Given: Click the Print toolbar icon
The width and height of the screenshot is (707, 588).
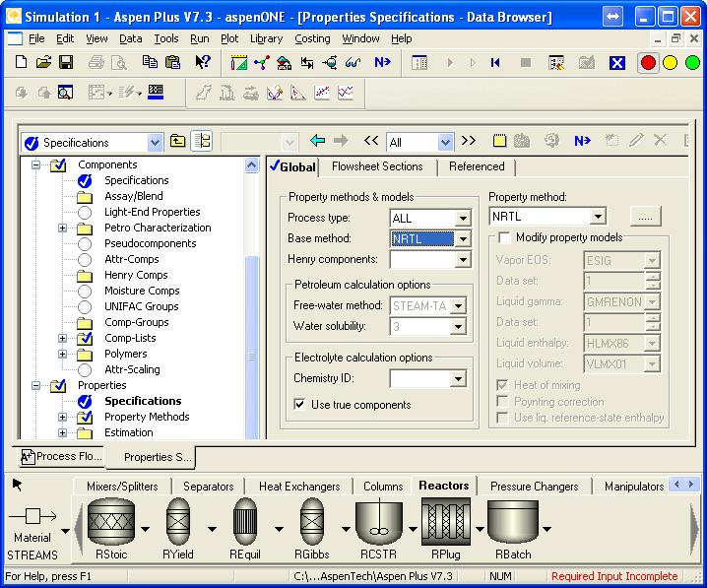Looking at the screenshot, I should pos(96,62).
